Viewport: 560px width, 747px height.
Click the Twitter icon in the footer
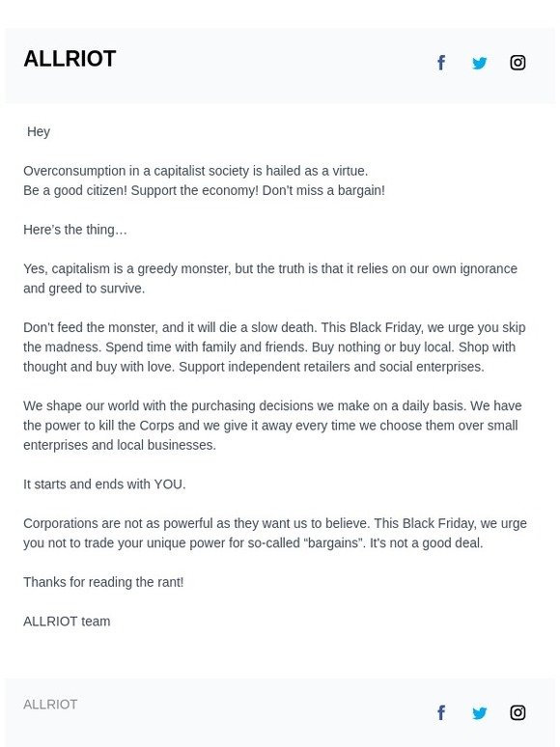[x=480, y=713]
